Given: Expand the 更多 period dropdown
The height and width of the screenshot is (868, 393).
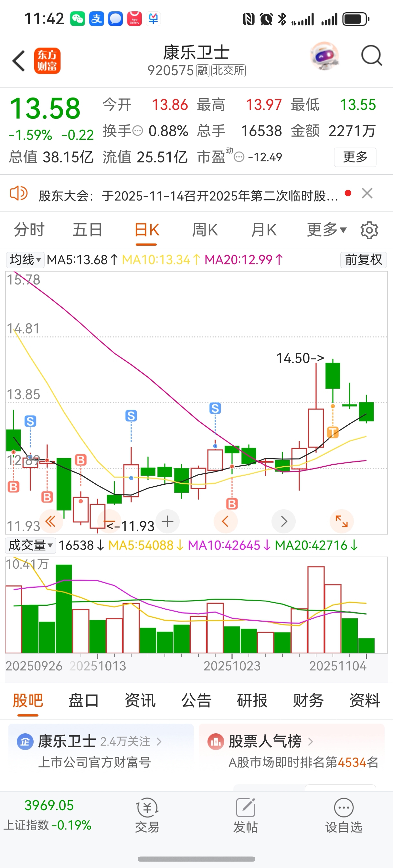Looking at the screenshot, I should (326, 230).
